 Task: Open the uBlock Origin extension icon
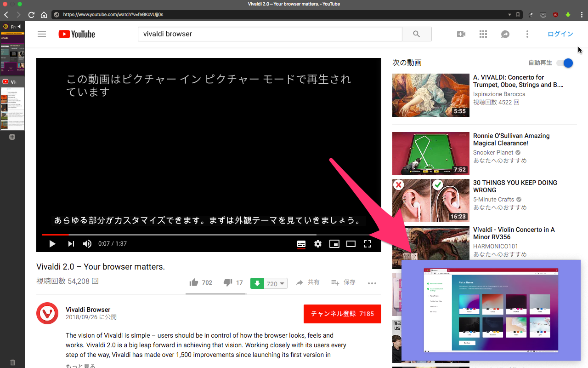tap(556, 15)
